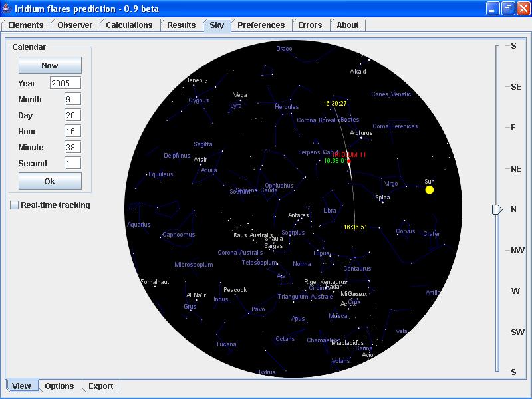Click the Hour input field

point(72,131)
